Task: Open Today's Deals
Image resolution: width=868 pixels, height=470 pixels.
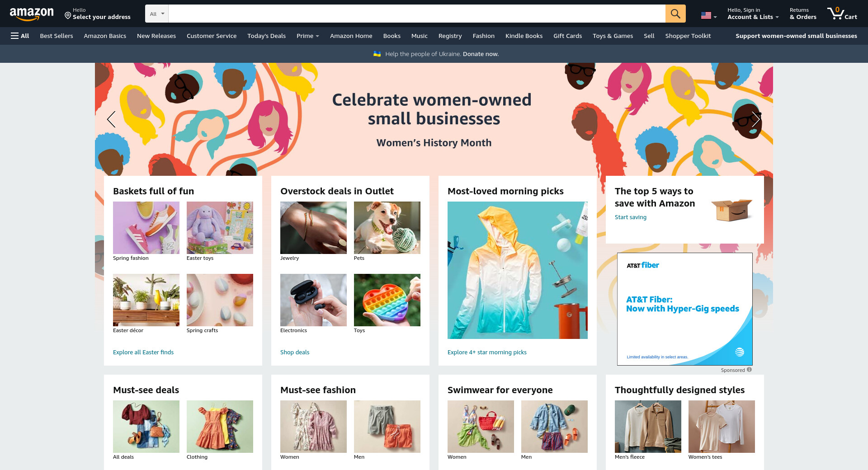Action: (x=267, y=36)
